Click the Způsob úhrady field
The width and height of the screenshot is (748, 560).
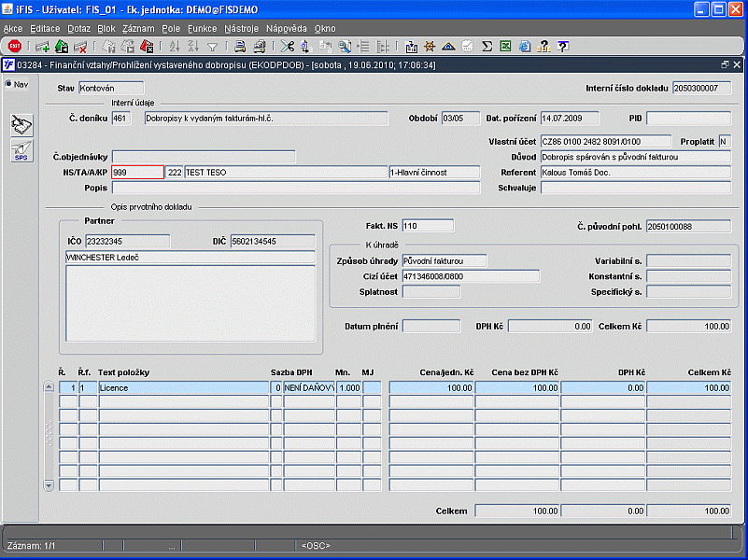click(x=445, y=260)
